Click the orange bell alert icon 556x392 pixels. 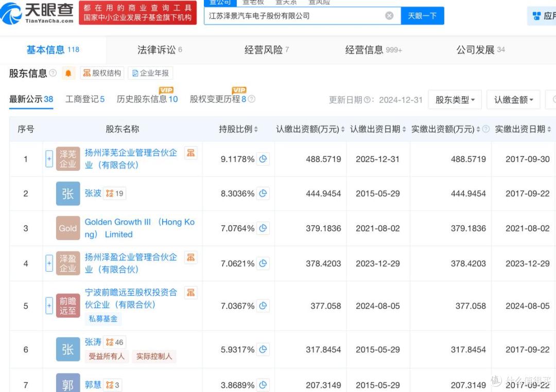[x=68, y=74]
